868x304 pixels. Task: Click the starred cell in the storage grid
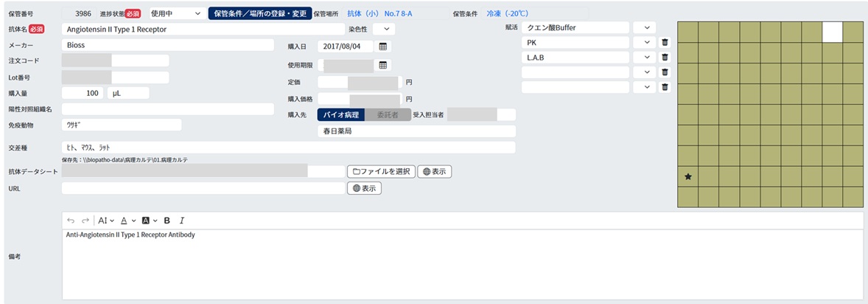pos(688,176)
